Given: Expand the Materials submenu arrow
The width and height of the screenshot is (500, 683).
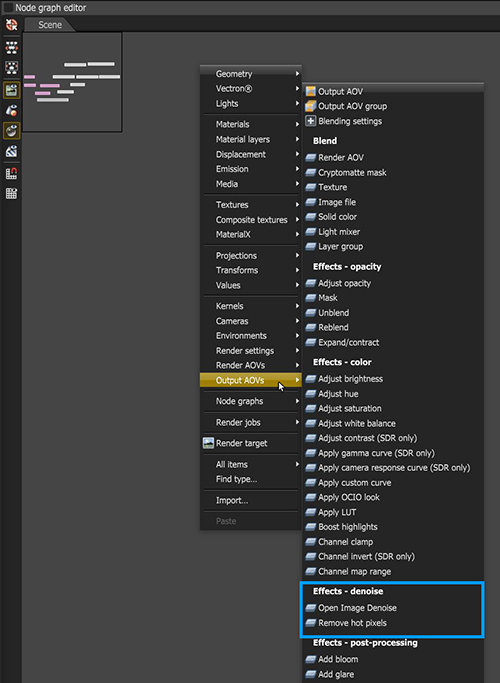Looking at the screenshot, I should [297, 124].
